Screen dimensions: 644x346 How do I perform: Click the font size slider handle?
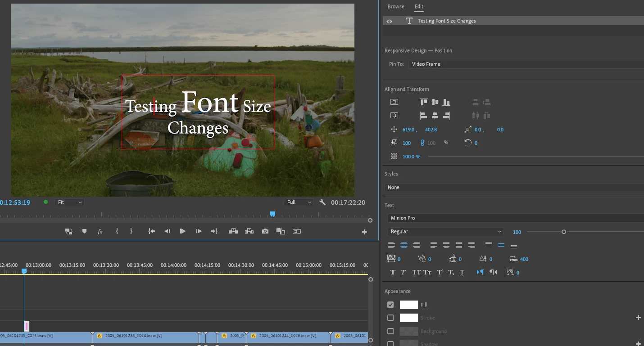click(563, 232)
